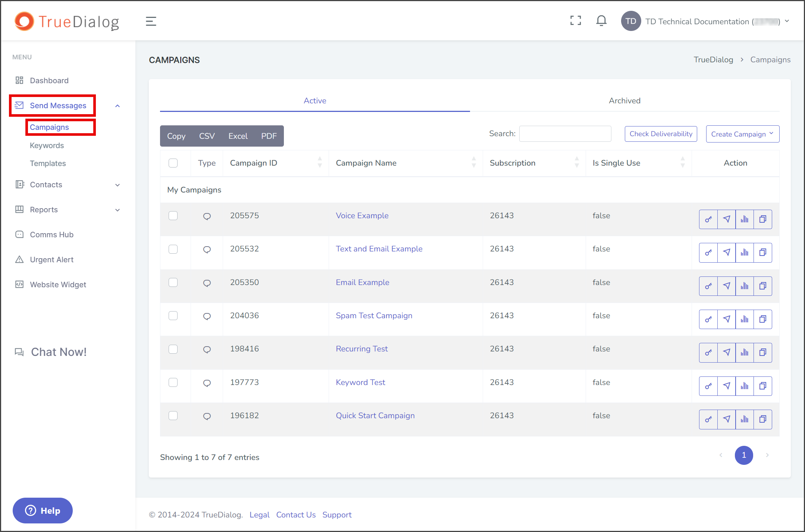
Task: Click the copy icon for Email Example
Action: click(x=763, y=286)
